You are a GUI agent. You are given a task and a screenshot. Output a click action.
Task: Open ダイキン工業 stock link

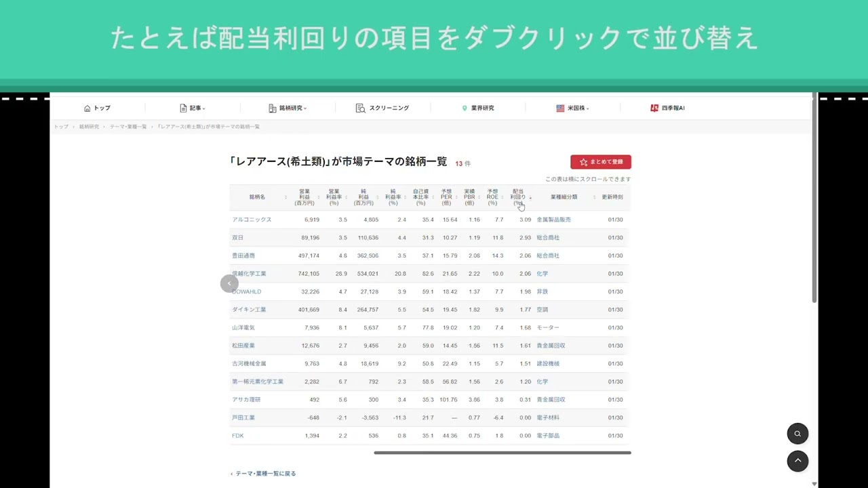click(x=249, y=310)
